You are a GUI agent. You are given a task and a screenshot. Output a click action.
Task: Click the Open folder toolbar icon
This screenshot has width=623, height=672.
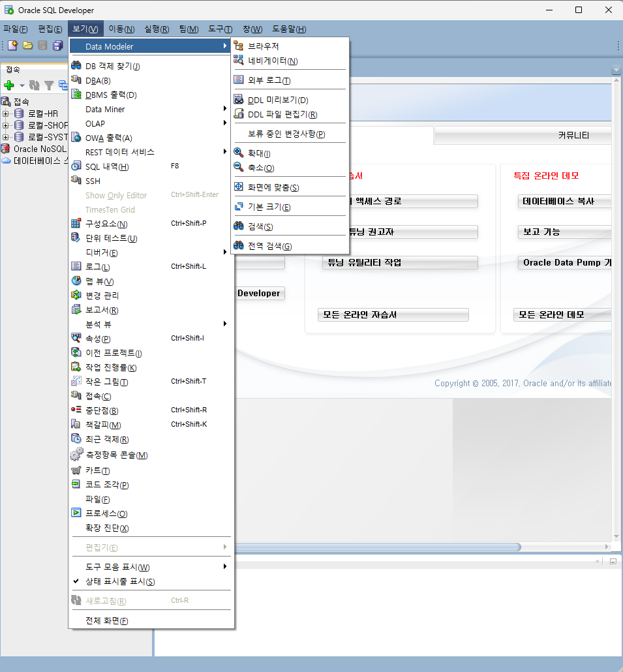coord(28,45)
